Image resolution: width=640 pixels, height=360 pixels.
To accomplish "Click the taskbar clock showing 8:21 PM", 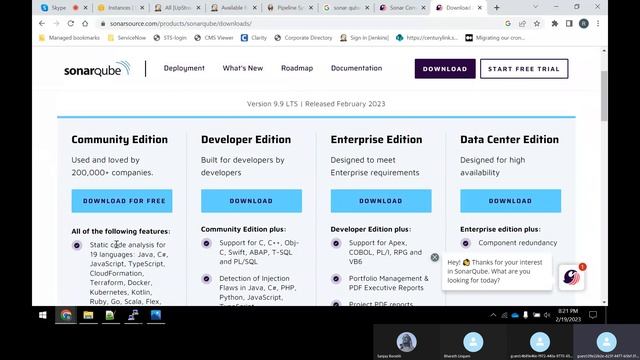I will (568, 315).
